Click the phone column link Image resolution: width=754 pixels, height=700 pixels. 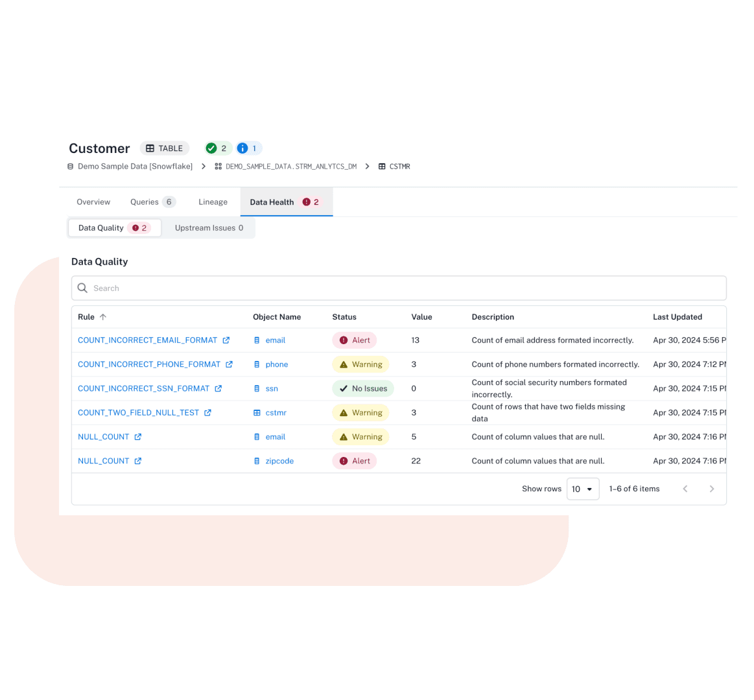click(x=276, y=364)
